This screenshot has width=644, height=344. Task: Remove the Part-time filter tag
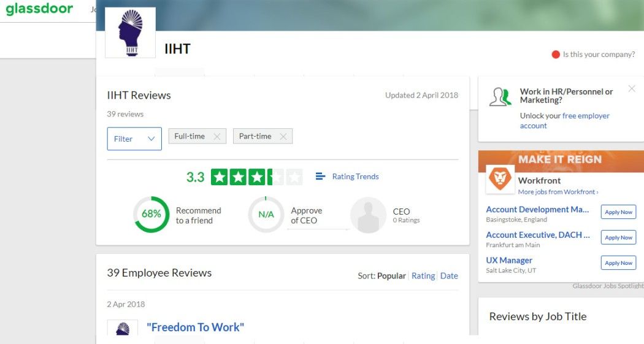tap(283, 137)
